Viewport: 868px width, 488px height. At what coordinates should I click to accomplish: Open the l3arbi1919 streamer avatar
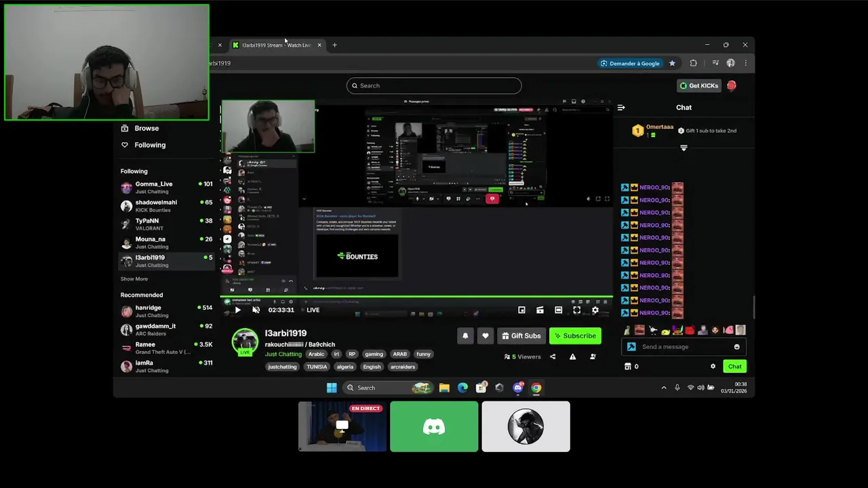(245, 342)
